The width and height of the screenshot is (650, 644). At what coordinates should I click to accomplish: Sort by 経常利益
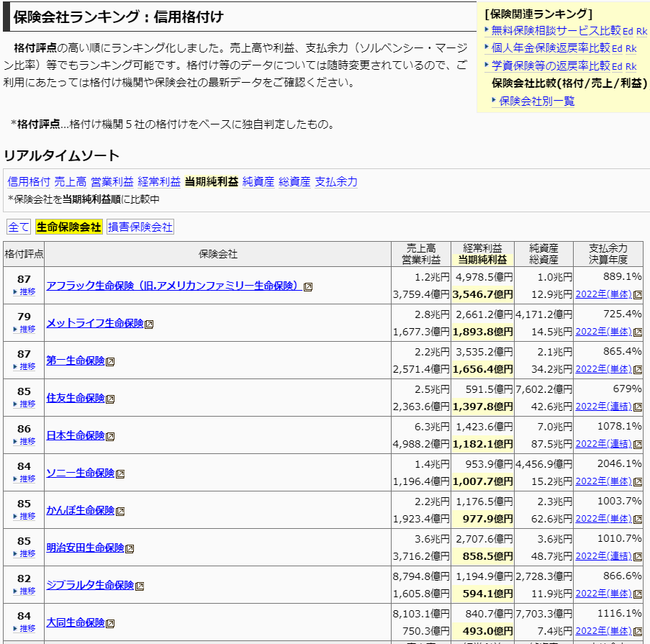pos(159,181)
